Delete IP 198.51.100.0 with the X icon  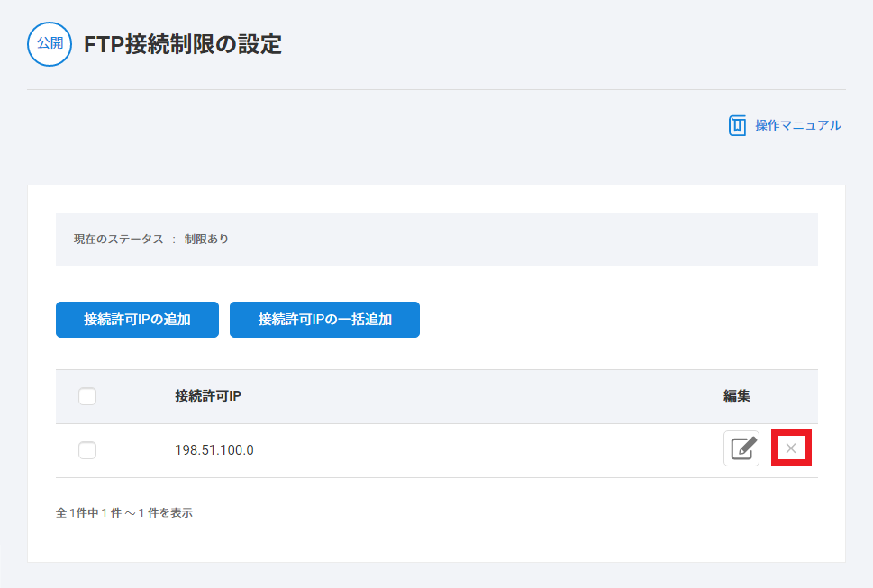[791, 448]
